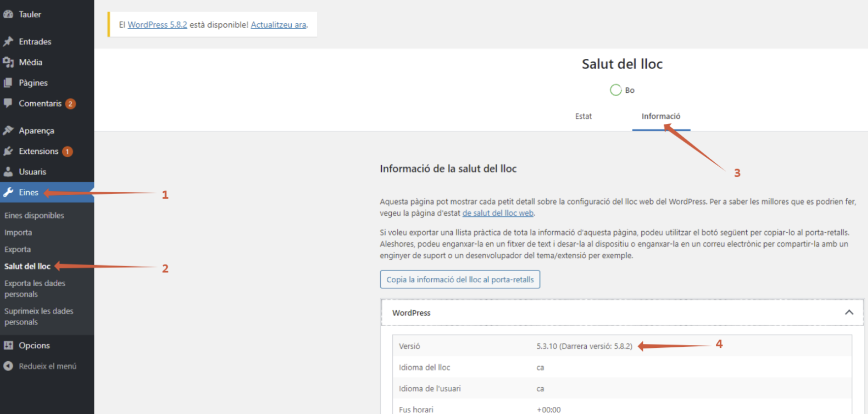Click the Opcions settings icon
The image size is (868, 414).
pyautogui.click(x=8, y=346)
